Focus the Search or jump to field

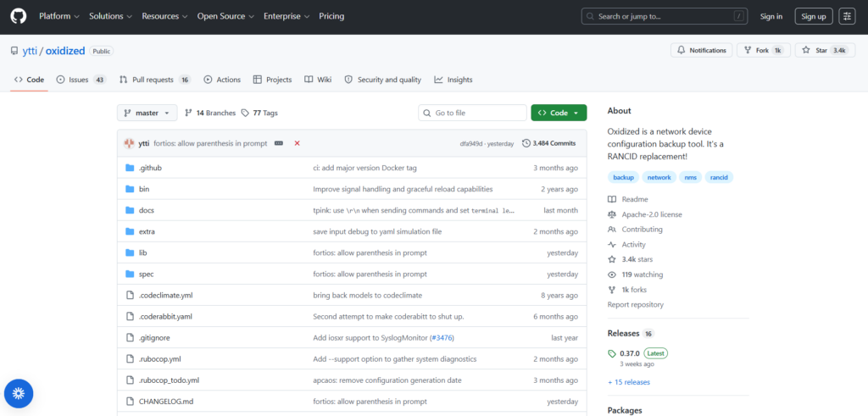[664, 17]
